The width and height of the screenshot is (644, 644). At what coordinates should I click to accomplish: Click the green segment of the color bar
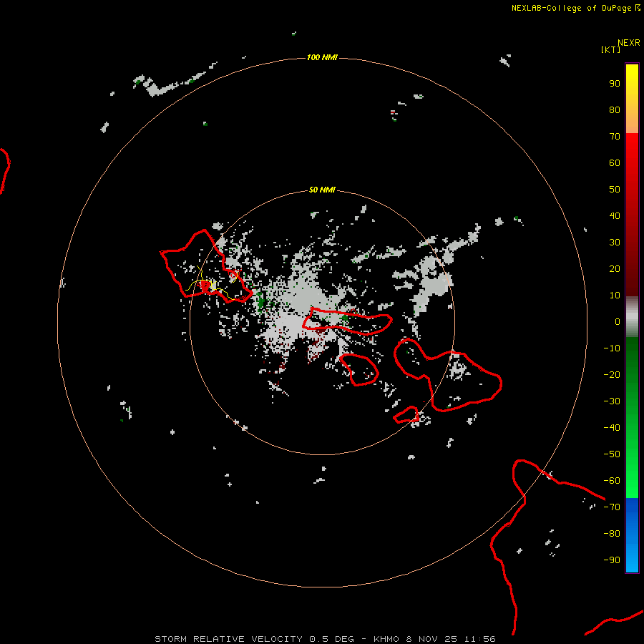[x=632, y=417]
